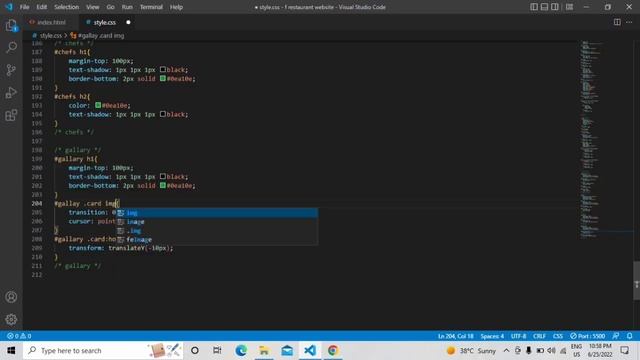Select the first 'img' autocomplete suggestion
This screenshot has width=640, height=360.
coord(216,213)
